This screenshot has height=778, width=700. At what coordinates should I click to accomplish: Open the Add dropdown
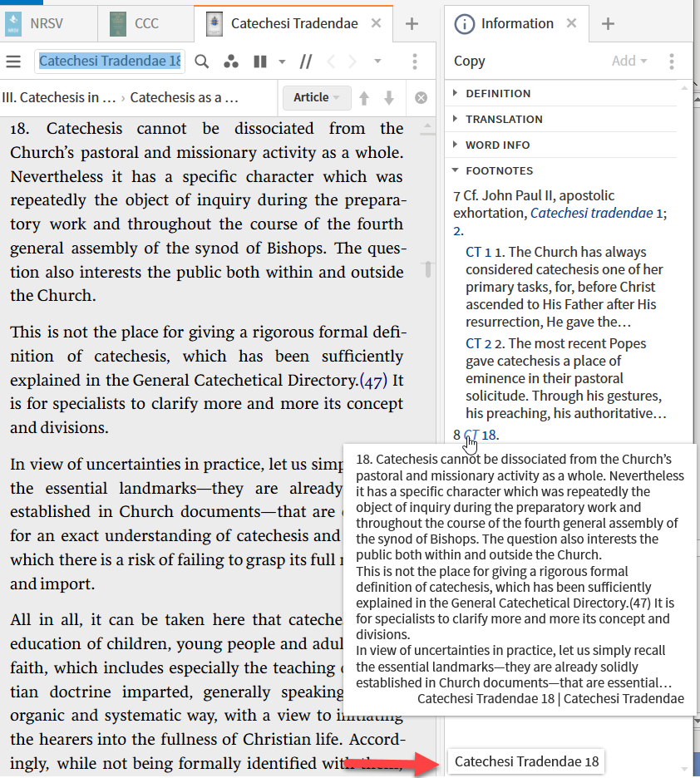629,61
